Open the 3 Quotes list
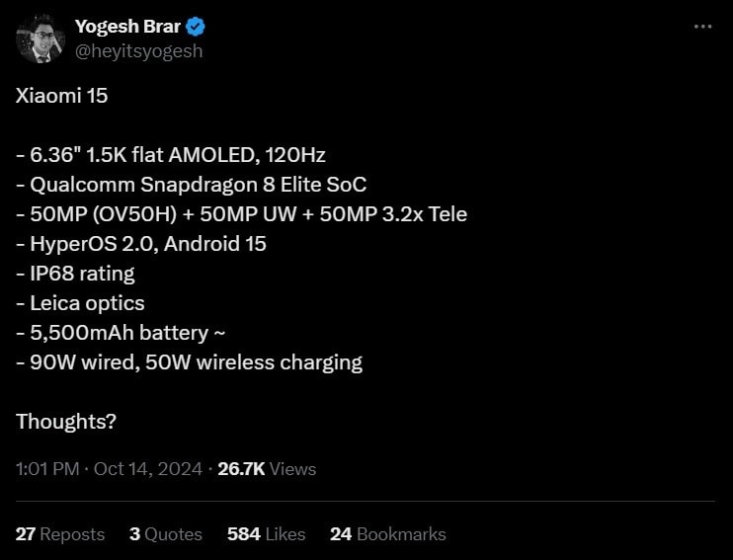 [165, 534]
